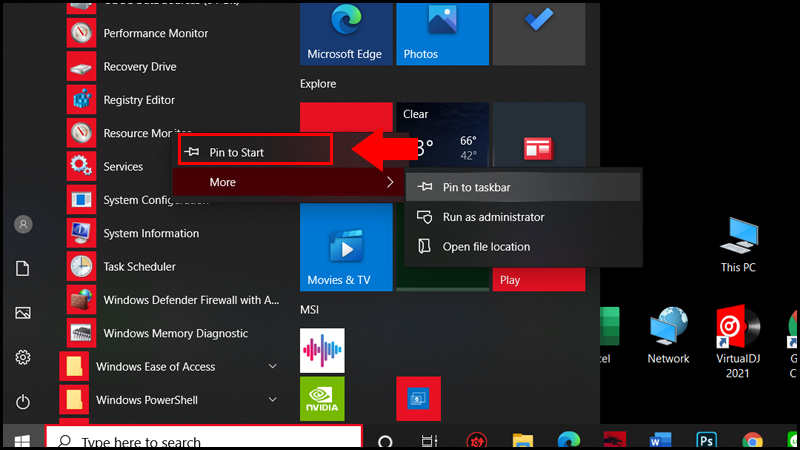Select Pin to taskbar
This screenshot has width=800, height=450.
[523, 187]
